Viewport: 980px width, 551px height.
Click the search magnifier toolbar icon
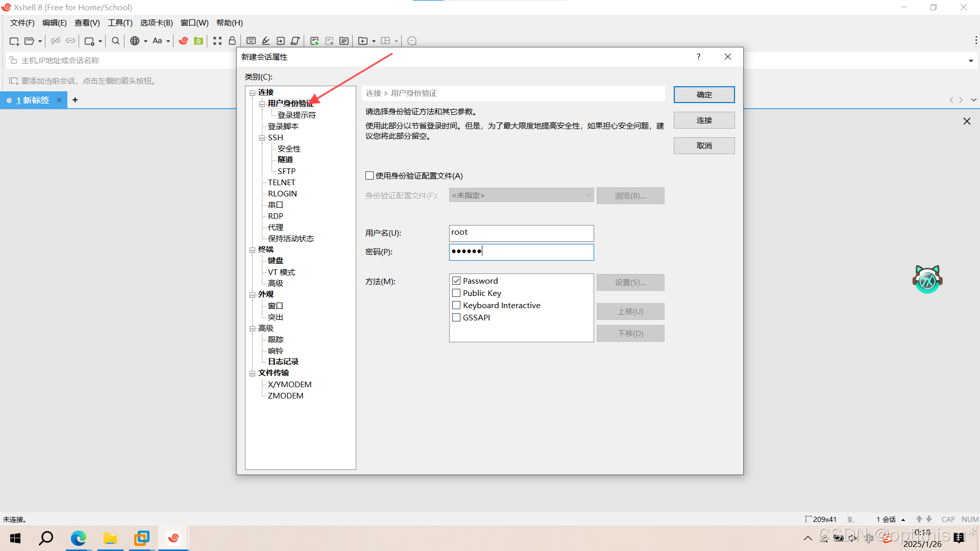(x=116, y=41)
